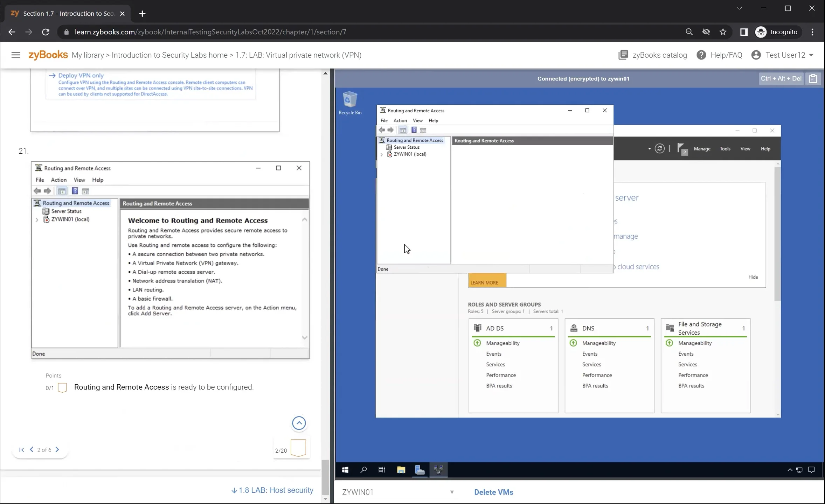
Task: Open the browser zoom magnifier icon
Action: 689,32
